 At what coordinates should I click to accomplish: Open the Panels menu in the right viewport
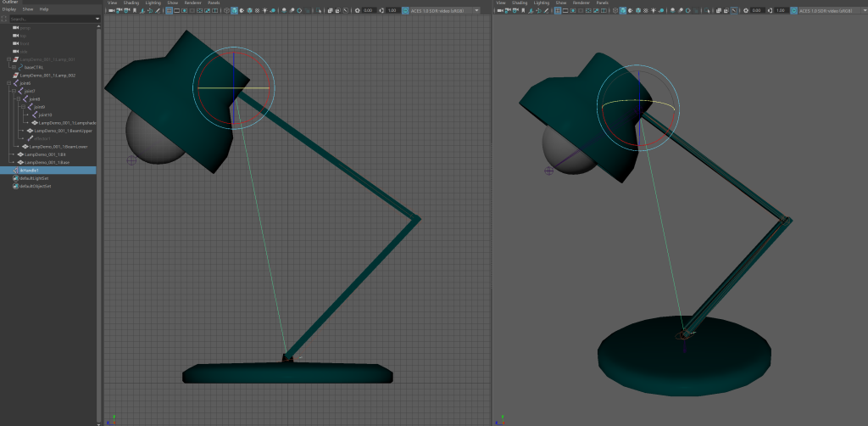602,3
